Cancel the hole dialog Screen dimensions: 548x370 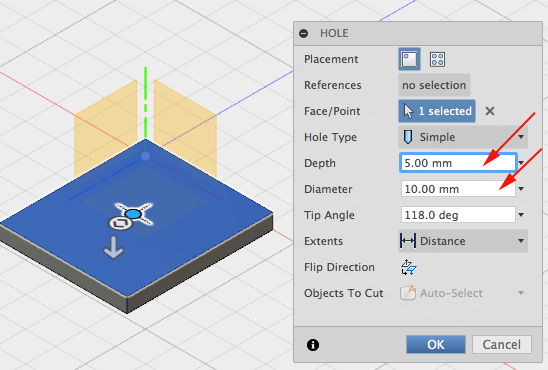(x=502, y=344)
